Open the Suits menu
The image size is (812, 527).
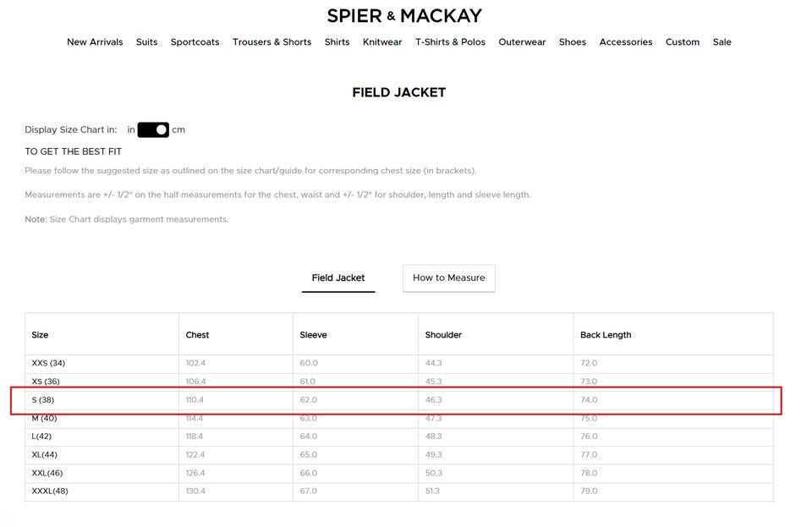146,42
